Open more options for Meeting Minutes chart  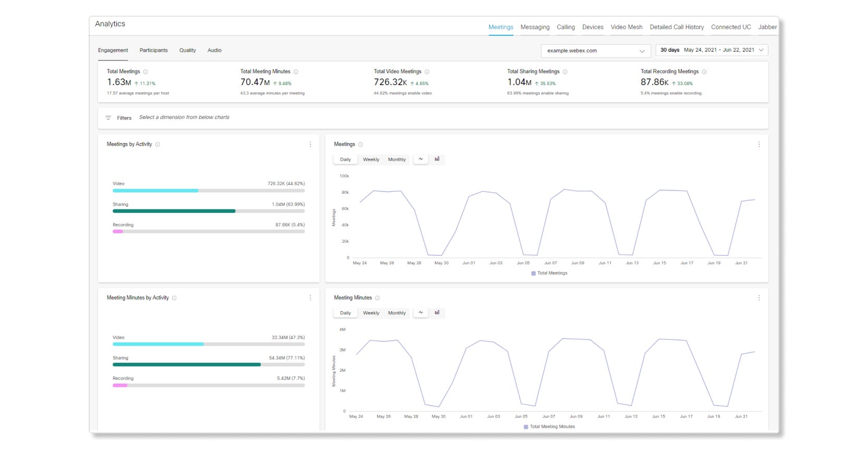(759, 298)
